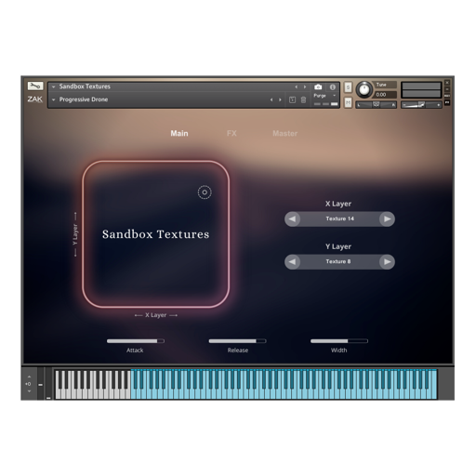Click the tune value 0.00 field
The width and height of the screenshot is (476, 476).
[x=385, y=95]
